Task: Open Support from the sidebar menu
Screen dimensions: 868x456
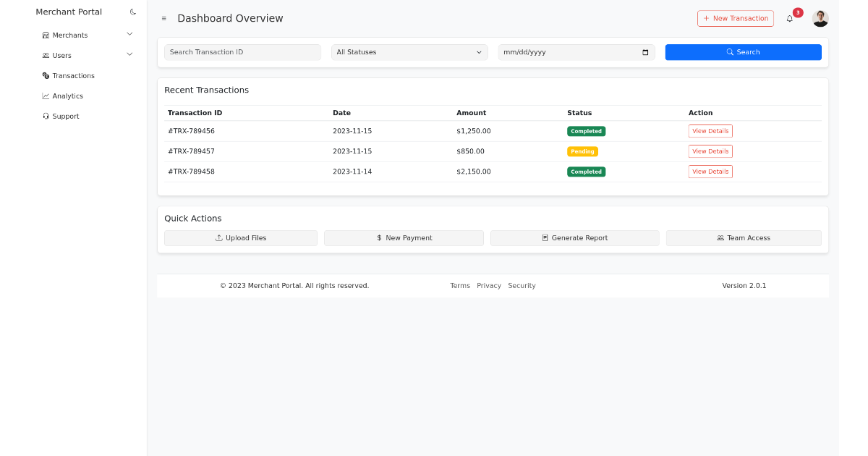Action: click(65, 116)
